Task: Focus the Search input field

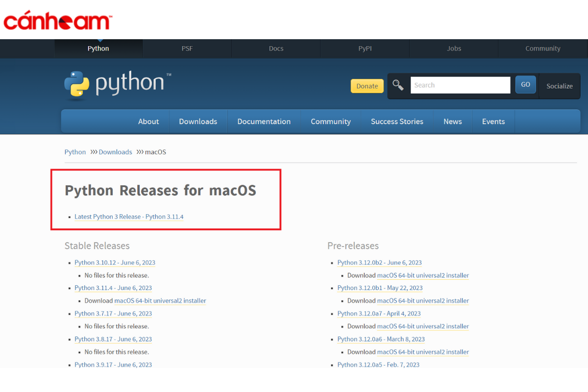Action: [460, 85]
